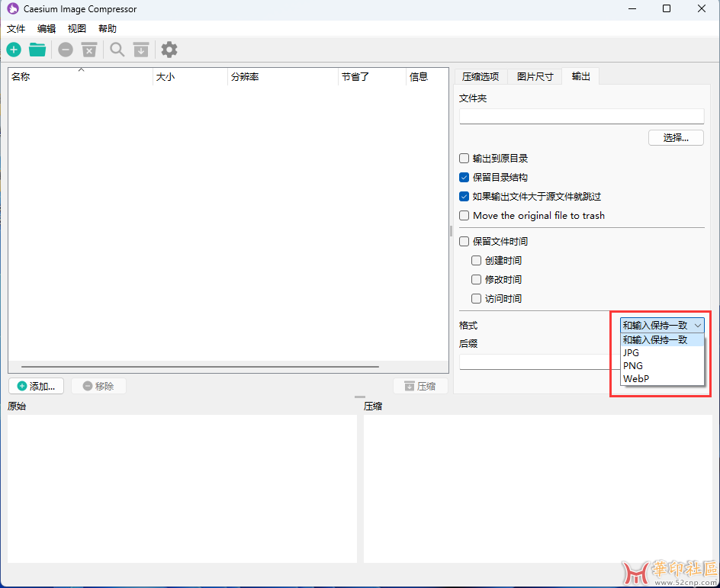Click the 压缩 button below list
This screenshot has width=720, height=588.
tap(420, 386)
